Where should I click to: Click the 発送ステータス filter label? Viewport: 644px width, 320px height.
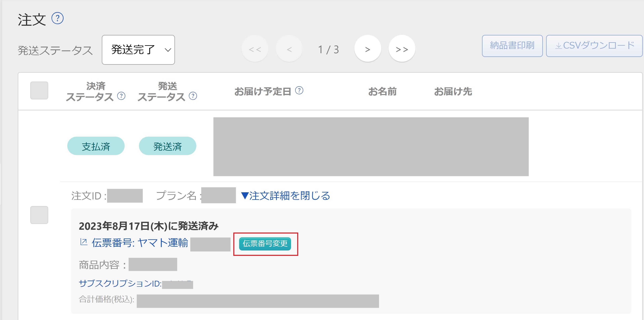pyautogui.click(x=55, y=51)
